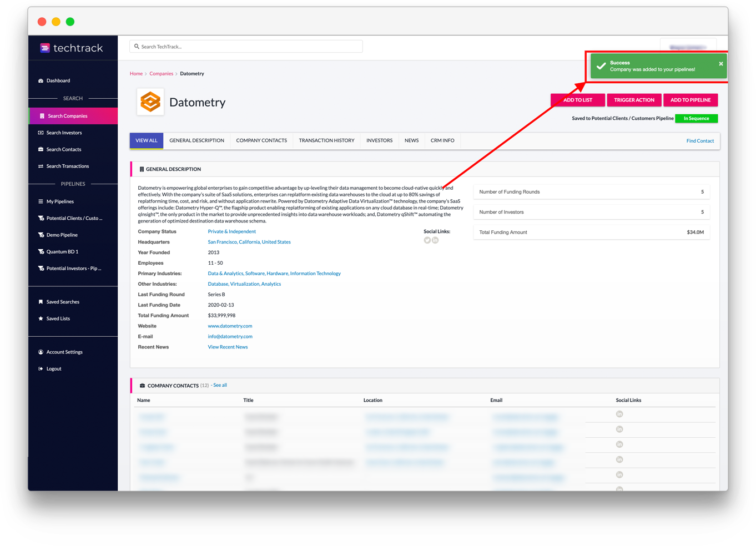Open Datometry's LinkedIn social link
756x546 pixels.
(435, 240)
